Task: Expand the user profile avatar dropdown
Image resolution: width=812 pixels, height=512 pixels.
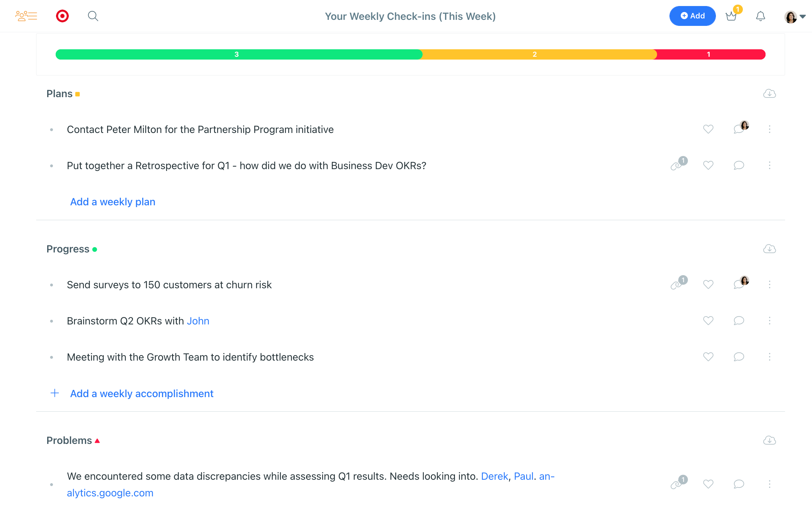Action: tap(795, 16)
